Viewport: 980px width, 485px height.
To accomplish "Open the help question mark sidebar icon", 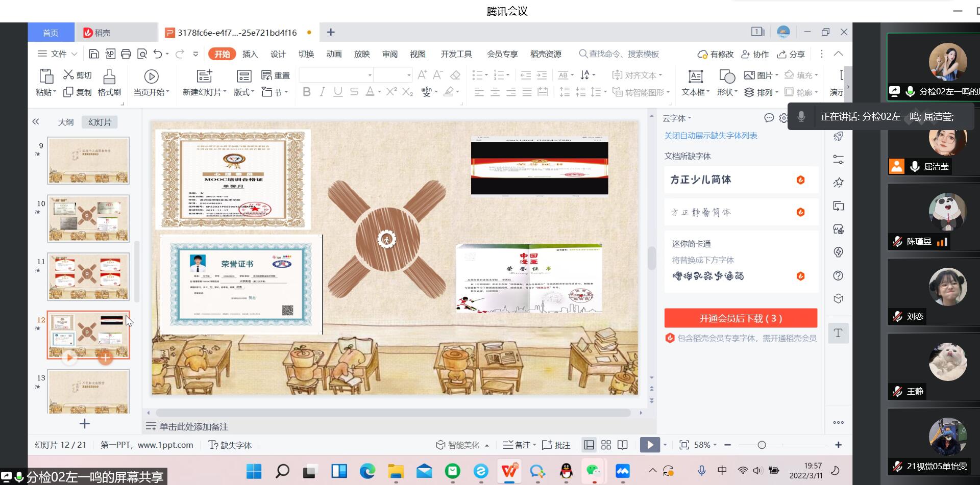I will click(x=838, y=276).
